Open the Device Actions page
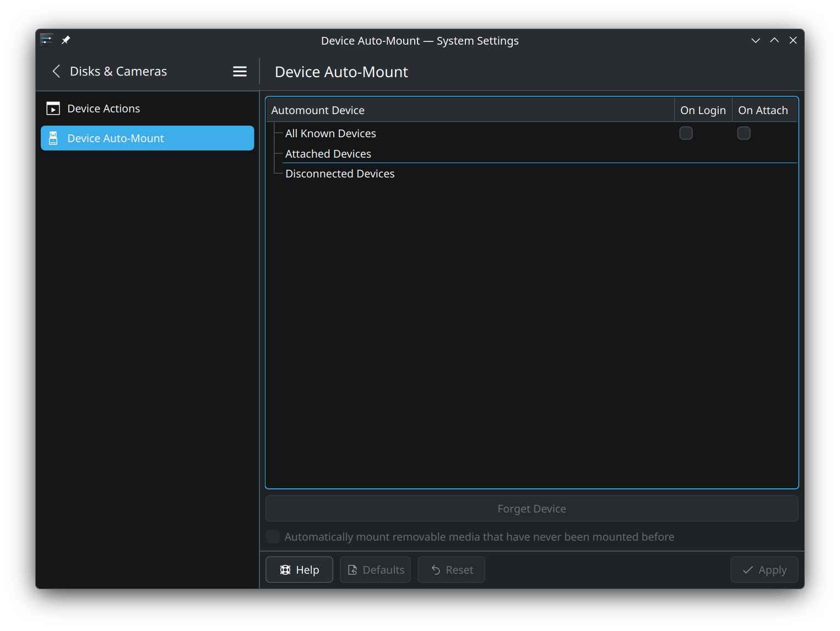840x631 pixels. pyautogui.click(x=104, y=109)
